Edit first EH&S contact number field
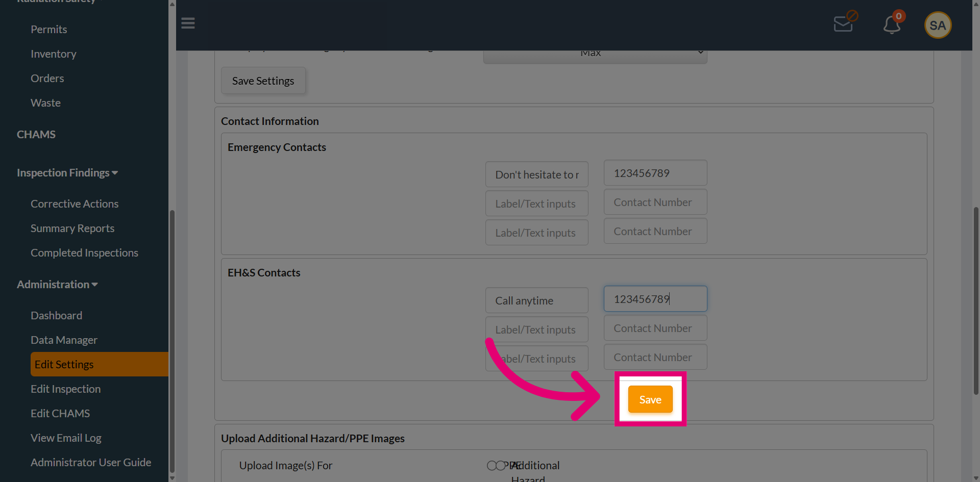Image resolution: width=980 pixels, height=482 pixels. (x=655, y=299)
